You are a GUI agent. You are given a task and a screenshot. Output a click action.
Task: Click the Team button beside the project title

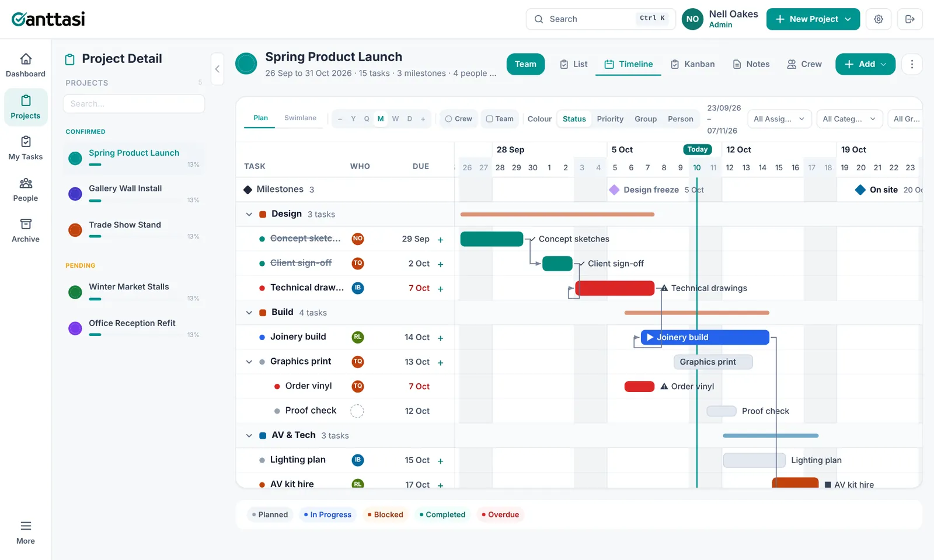click(525, 64)
